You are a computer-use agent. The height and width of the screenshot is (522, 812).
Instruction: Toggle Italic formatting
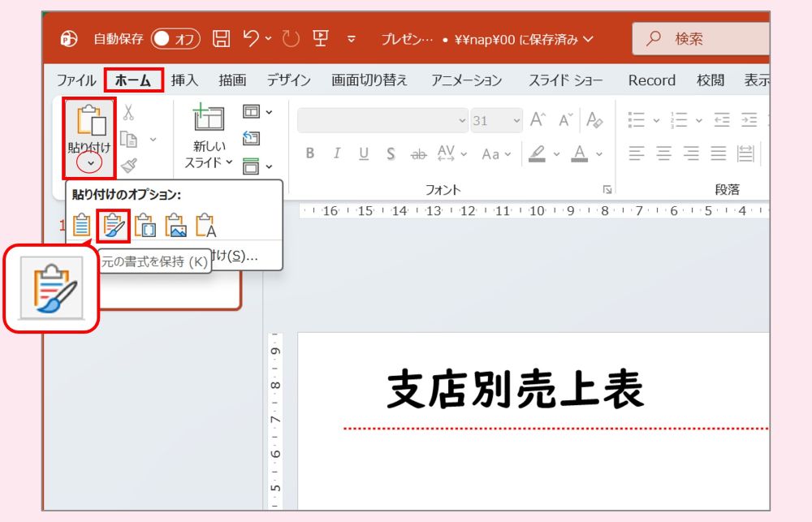[337, 153]
